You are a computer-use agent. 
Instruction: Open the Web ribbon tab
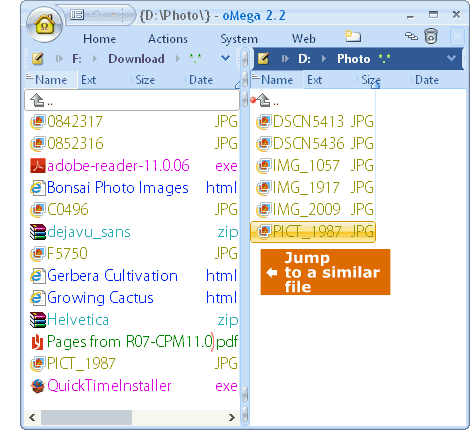[304, 39]
